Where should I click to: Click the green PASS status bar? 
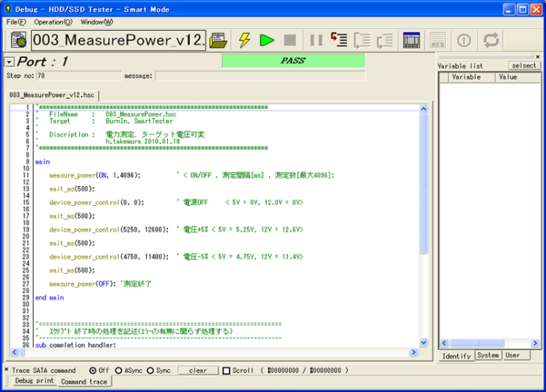coord(294,61)
